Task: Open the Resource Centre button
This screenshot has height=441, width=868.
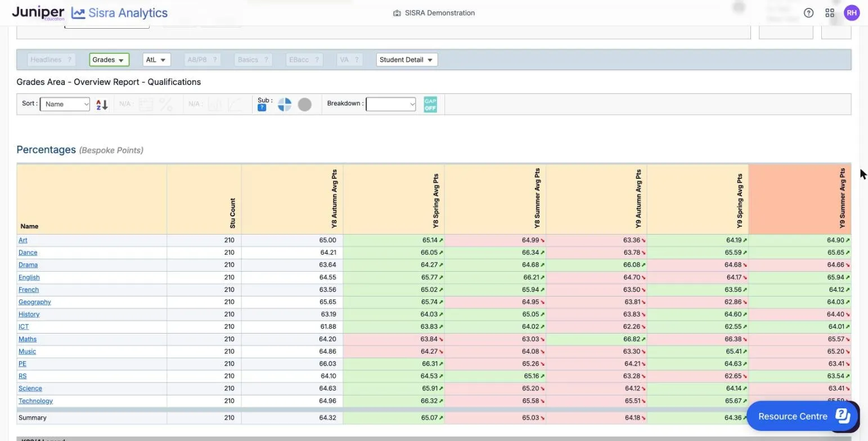Action: [x=802, y=416]
